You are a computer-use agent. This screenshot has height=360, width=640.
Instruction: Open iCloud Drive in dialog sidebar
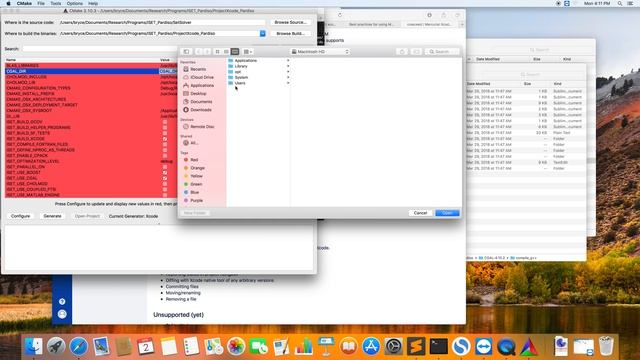[198, 77]
